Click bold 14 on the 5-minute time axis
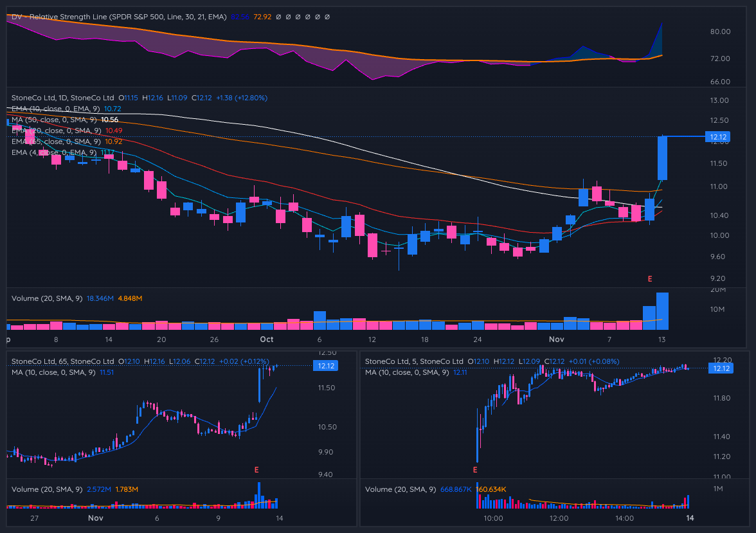Screen dimensions: 756x533 coord(690,518)
